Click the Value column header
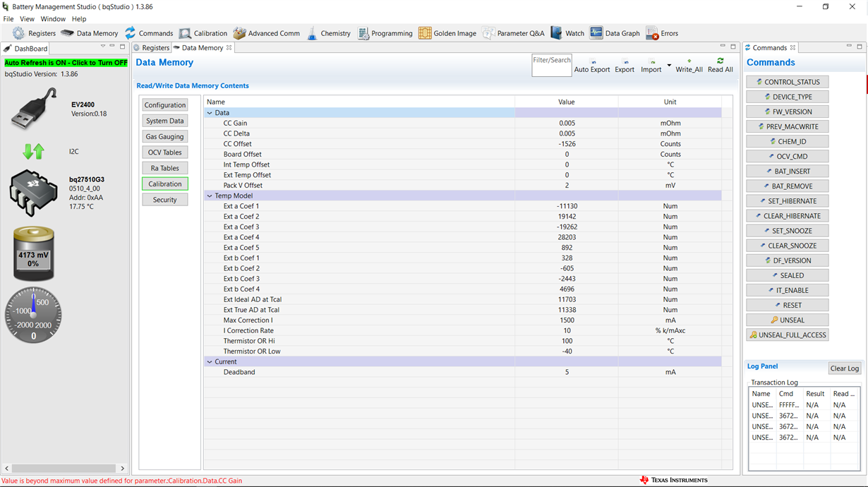Viewport: 868px width, 487px height. (567, 102)
